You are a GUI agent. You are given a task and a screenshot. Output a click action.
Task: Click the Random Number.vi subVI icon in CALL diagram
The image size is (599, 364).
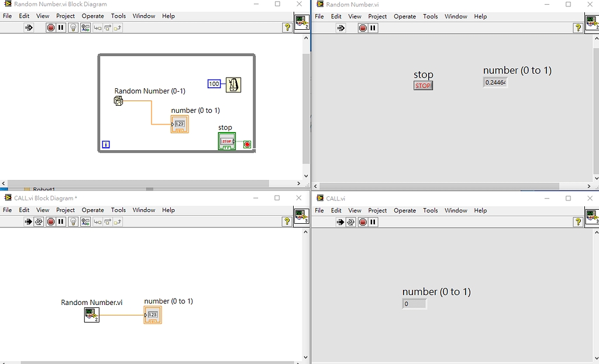pyautogui.click(x=91, y=314)
